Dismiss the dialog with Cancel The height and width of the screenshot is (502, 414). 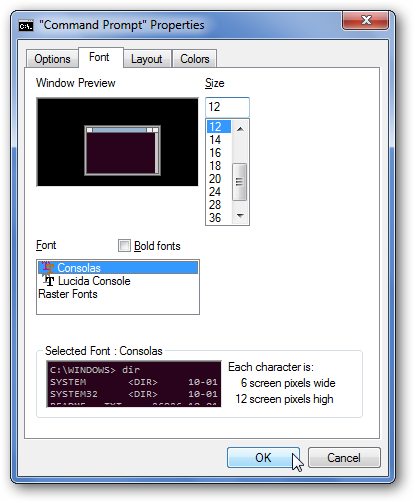[x=344, y=457]
